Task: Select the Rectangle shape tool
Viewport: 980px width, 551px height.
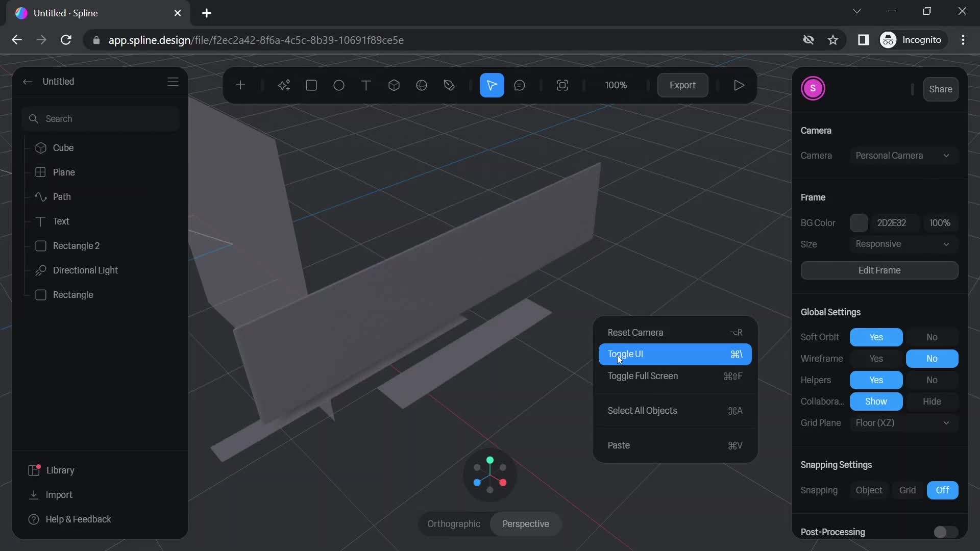Action: point(311,85)
